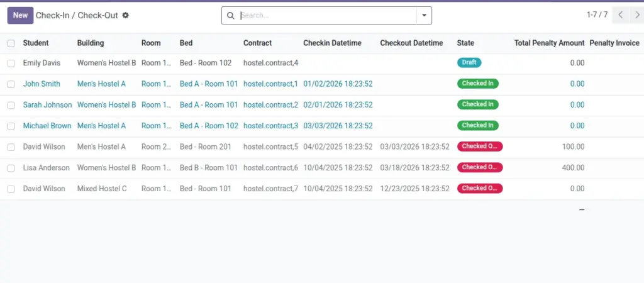Check the box for Emily Davis row
Image resolution: width=644 pixels, height=283 pixels.
pyautogui.click(x=11, y=64)
